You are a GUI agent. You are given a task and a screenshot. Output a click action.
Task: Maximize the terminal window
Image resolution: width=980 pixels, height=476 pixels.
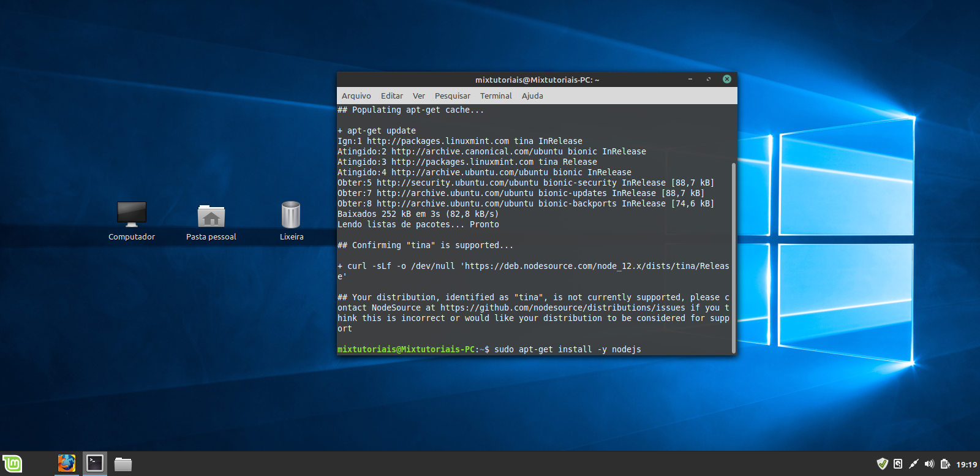[709, 79]
